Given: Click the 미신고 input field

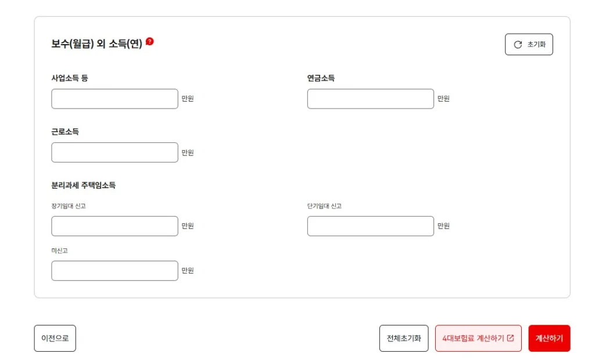Looking at the screenshot, I should (114, 271).
